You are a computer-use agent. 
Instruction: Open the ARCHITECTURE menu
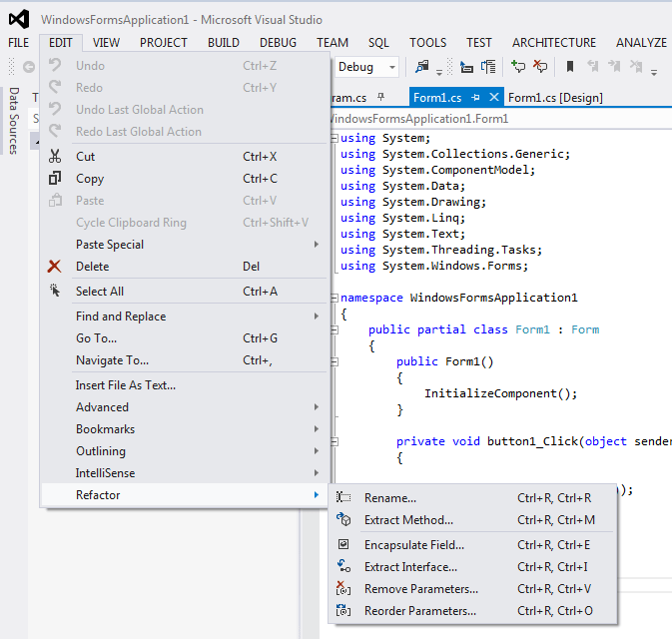coord(554,42)
